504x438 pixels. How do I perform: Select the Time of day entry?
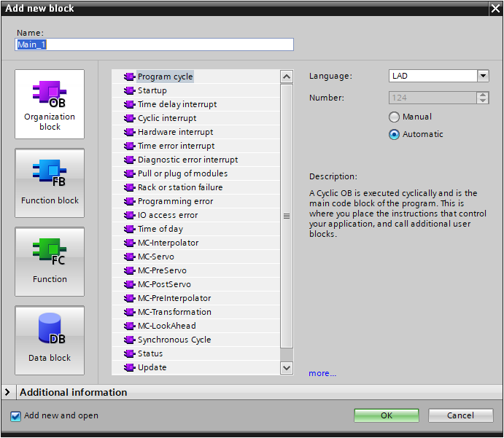[195, 229]
